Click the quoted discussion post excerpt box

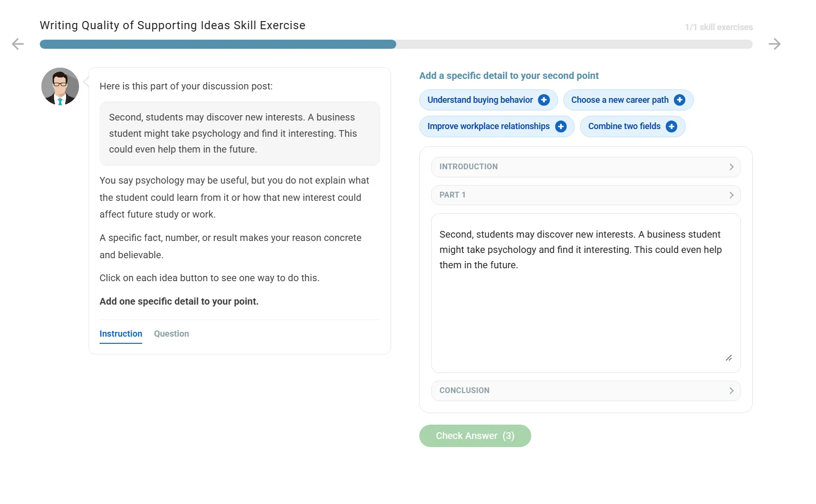(240, 133)
